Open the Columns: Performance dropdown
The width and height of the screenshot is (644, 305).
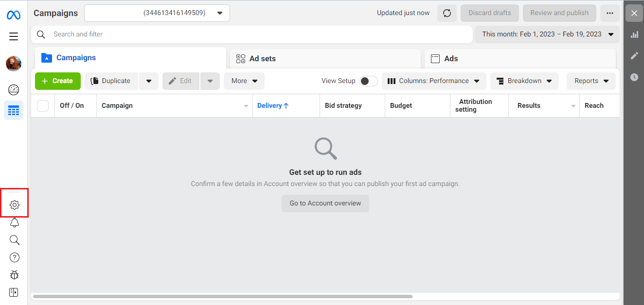434,81
